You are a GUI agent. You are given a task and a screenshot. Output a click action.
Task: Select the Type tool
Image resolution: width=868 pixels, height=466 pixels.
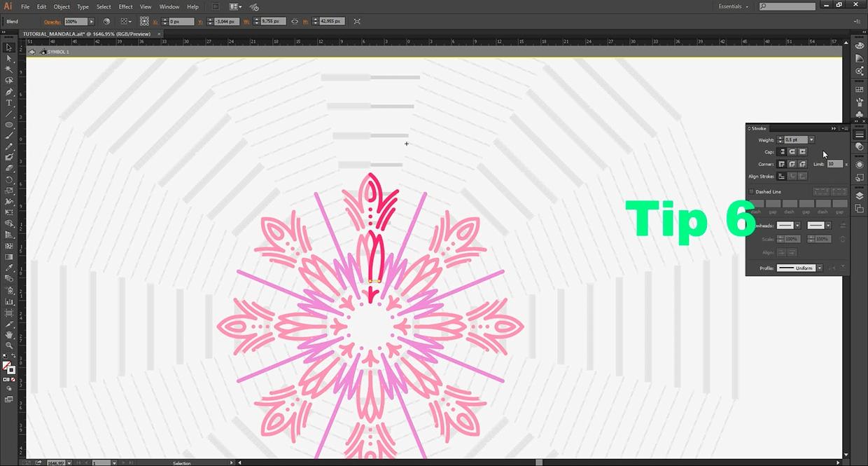[8, 103]
